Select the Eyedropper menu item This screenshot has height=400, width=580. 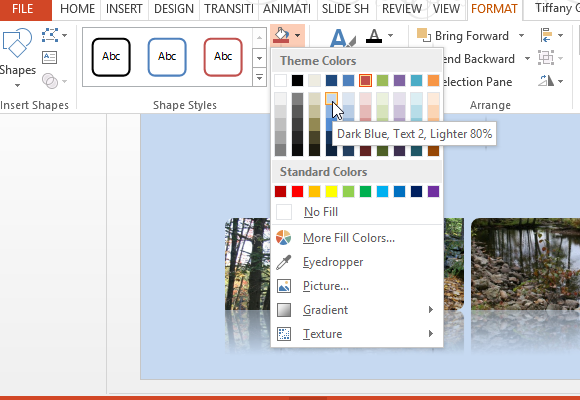[357, 262]
